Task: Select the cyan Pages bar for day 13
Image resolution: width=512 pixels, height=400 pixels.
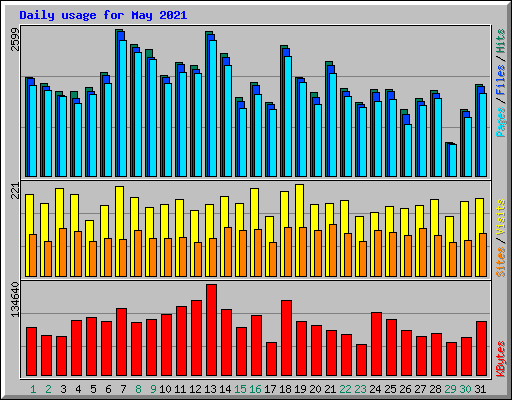Action: point(213,108)
